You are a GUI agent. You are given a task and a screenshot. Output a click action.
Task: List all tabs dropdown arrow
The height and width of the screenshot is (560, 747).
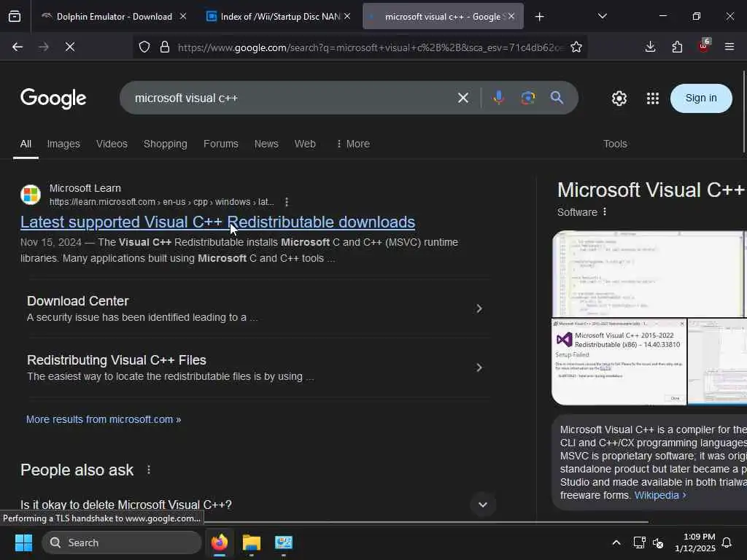602,17
